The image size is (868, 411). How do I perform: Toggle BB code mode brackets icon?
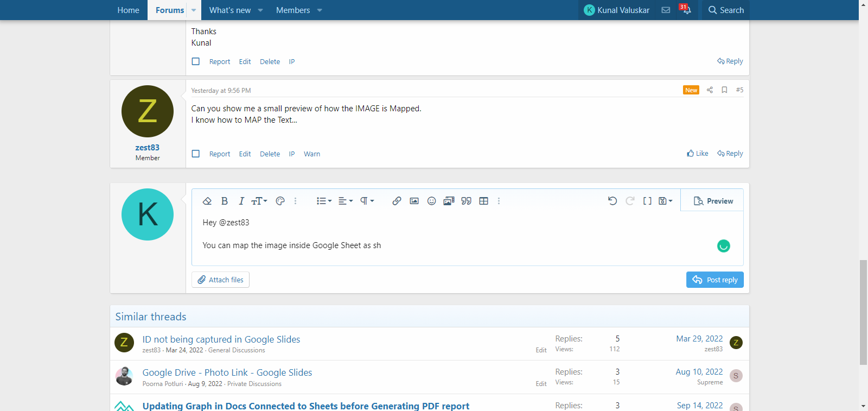coord(647,201)
